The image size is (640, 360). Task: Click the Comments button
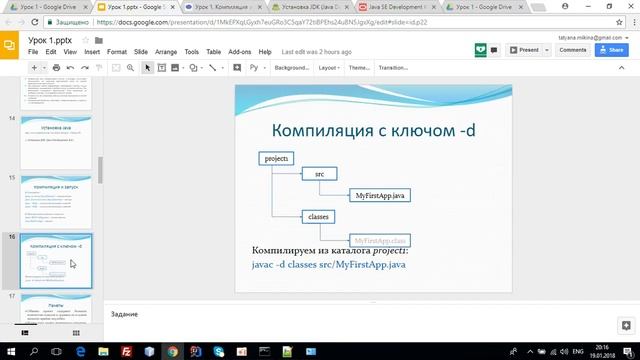point(573,50)
